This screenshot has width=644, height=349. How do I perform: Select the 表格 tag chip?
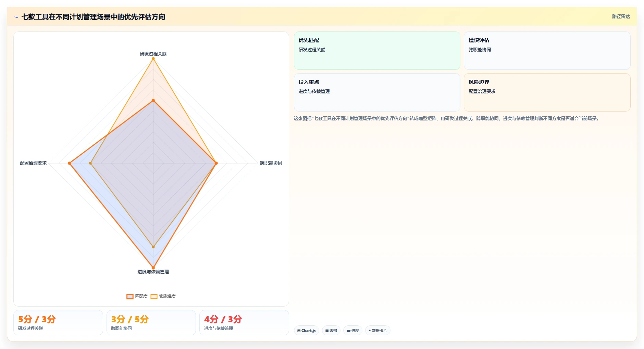tap(331, 331)
